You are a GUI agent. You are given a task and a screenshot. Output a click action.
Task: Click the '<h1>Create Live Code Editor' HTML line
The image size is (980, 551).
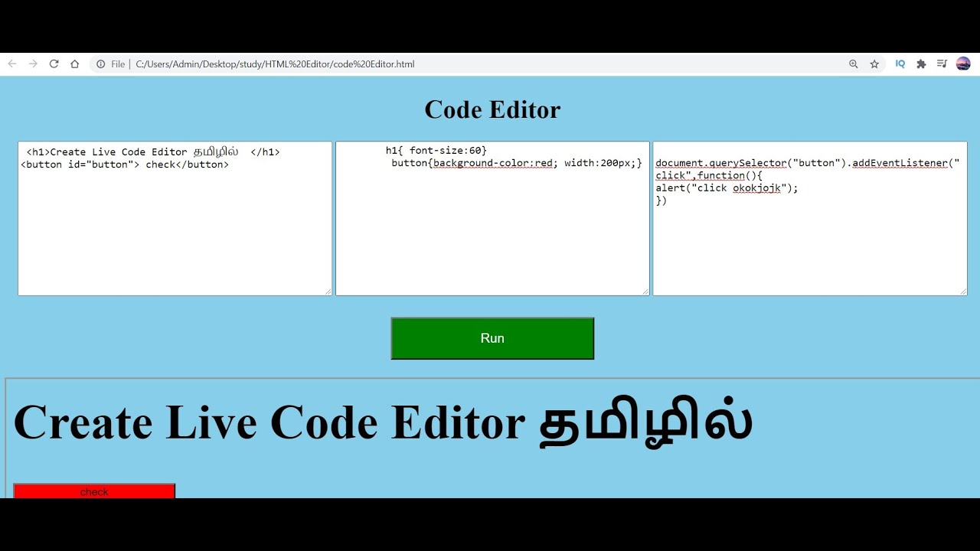tap(153, 152)
